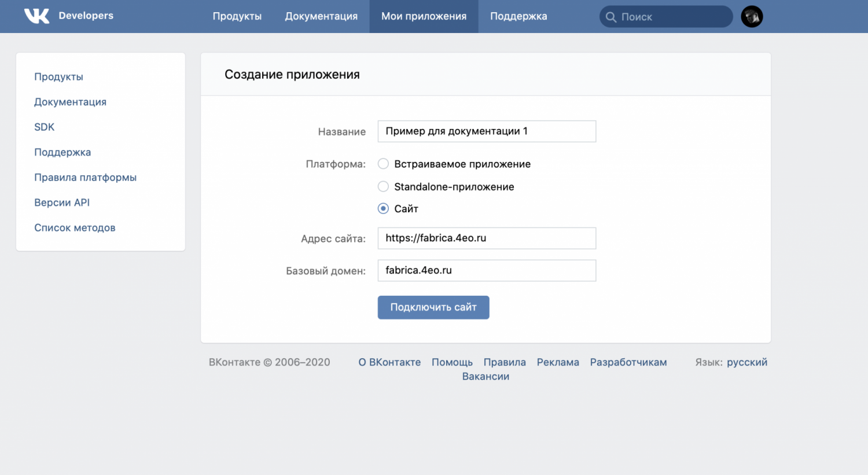Viewport: 868px width, 475px height.
Task: Open Список методов sidebar link
Action: [x=75, y=227]
